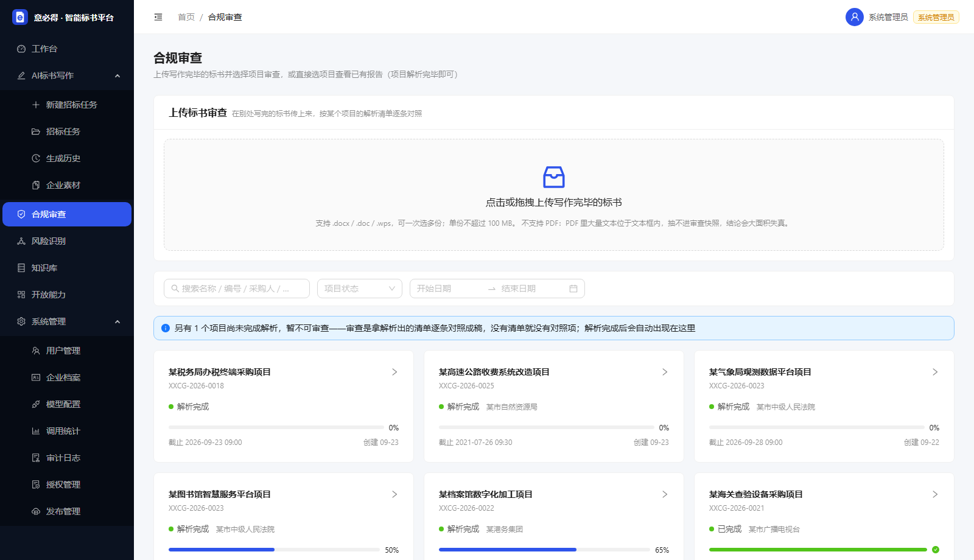This screenshot has height=560, width=974.
Task: Open 新建招标任务 menu item
Action: [x=67, y=105]
